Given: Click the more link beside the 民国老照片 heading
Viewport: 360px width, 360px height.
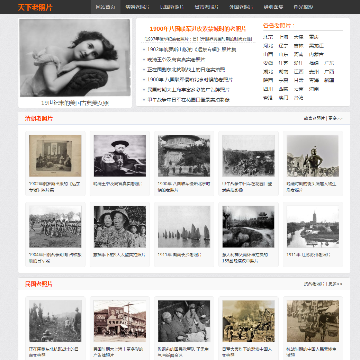Looking at the screenshot, I should [335, 284].
